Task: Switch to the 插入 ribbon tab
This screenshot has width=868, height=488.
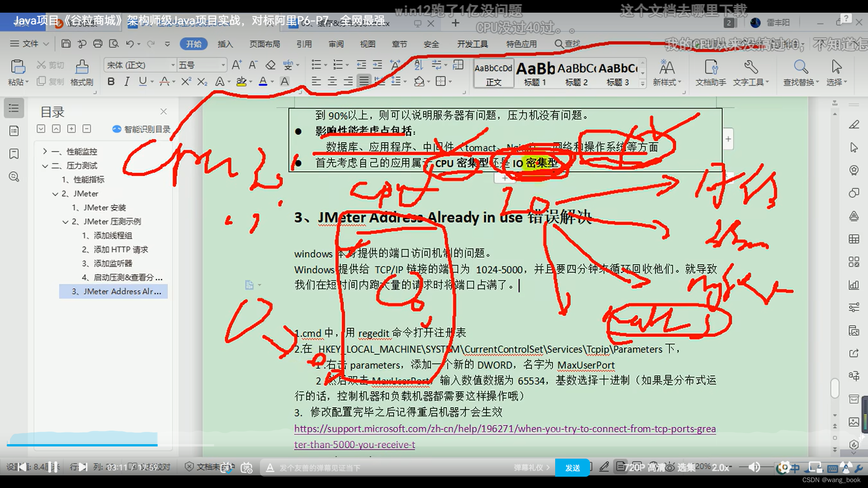Action: pos(225,44)
